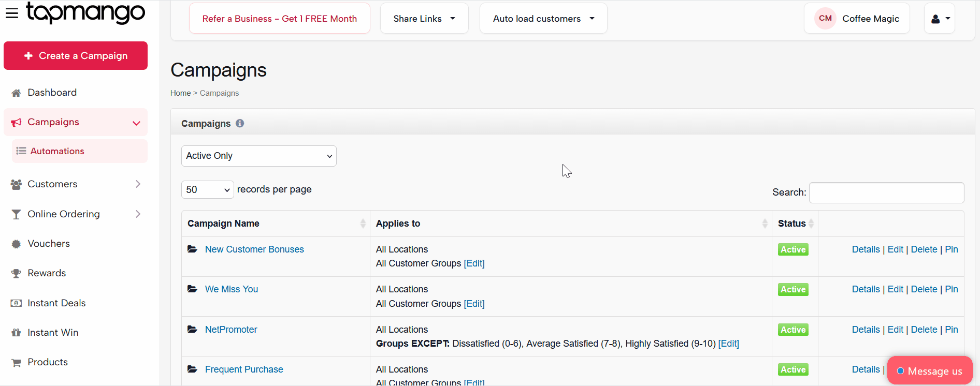Click the Campaigns megaphone icon

[x=16, y=123]
